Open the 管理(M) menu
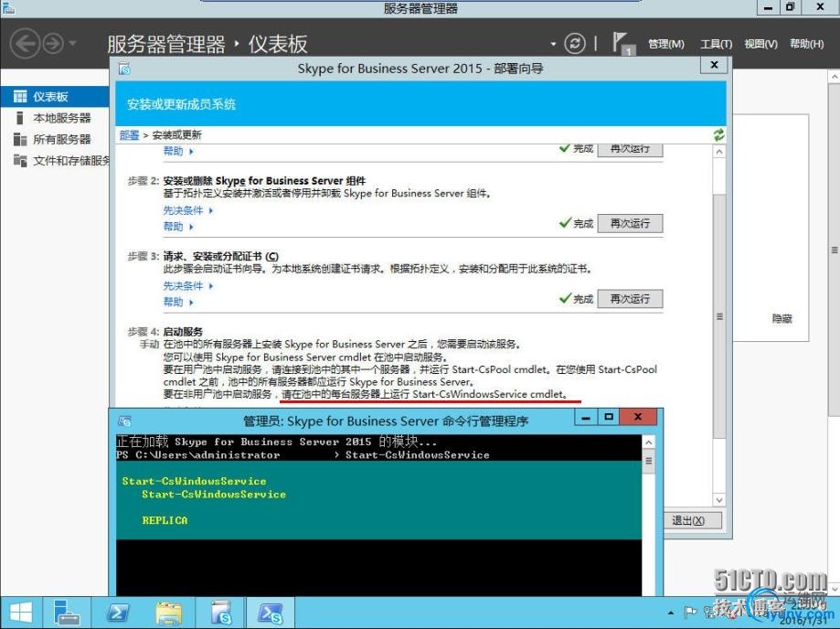 [666, 44]
